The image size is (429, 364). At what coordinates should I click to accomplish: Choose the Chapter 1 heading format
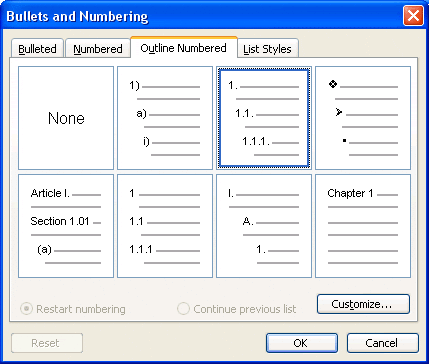tap(363, 226)
